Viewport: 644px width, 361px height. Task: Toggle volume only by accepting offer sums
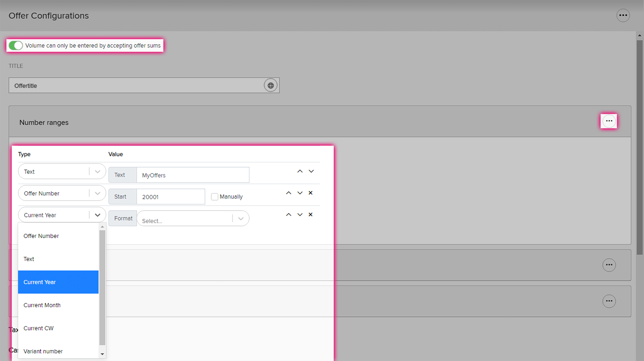(x=16, y=45)
